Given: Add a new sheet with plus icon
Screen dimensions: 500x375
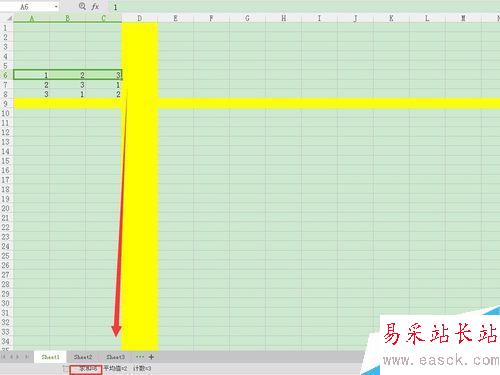Looking at the screenshot, I should pos(151,357).
